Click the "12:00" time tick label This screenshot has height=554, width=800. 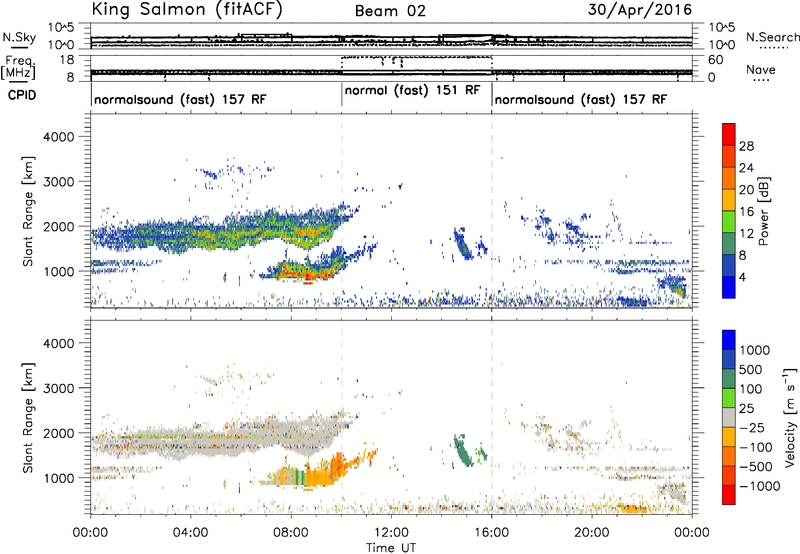click(x=391, y=533)
